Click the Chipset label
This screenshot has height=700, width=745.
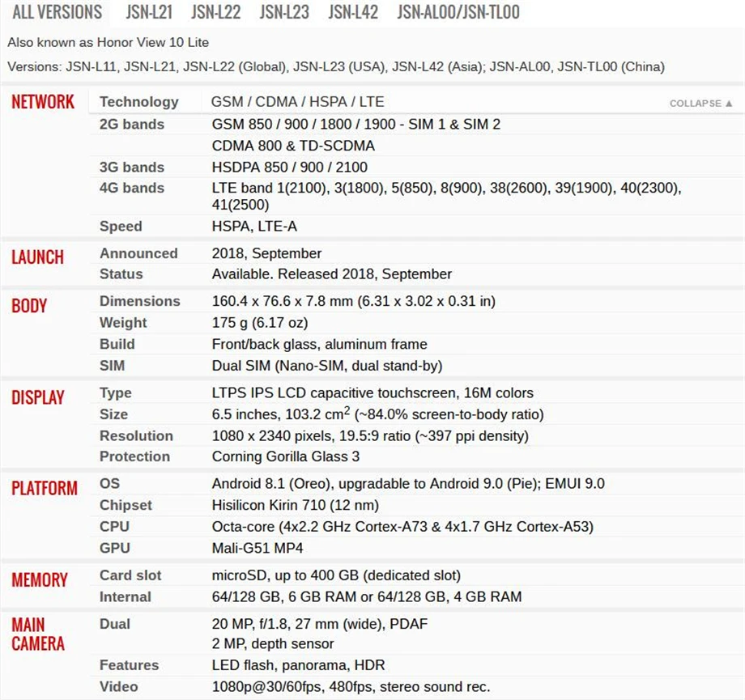[x=126, y=505]
